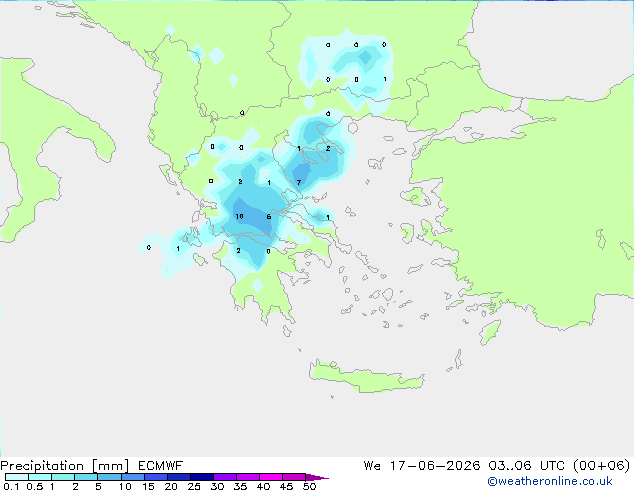Click the date 'We 17-06-2026' text
The width and height of the screenshot is (634, 490).
pos(422,466)
